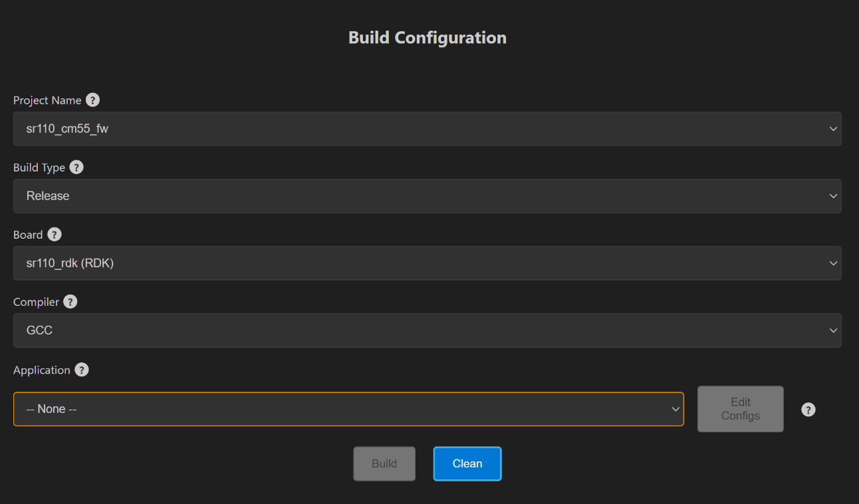Show the Compiler help tooltip icon

70,302
